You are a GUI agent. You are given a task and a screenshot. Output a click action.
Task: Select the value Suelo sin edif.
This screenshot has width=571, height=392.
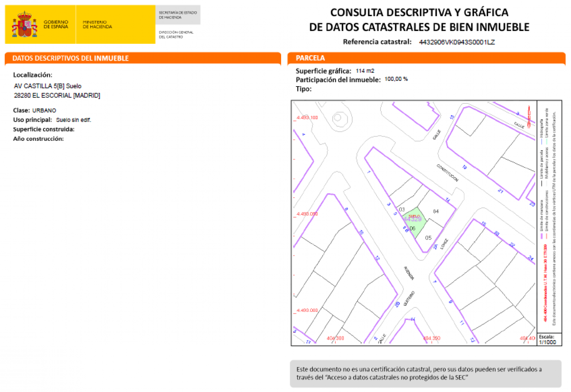[x=73, y=120]
